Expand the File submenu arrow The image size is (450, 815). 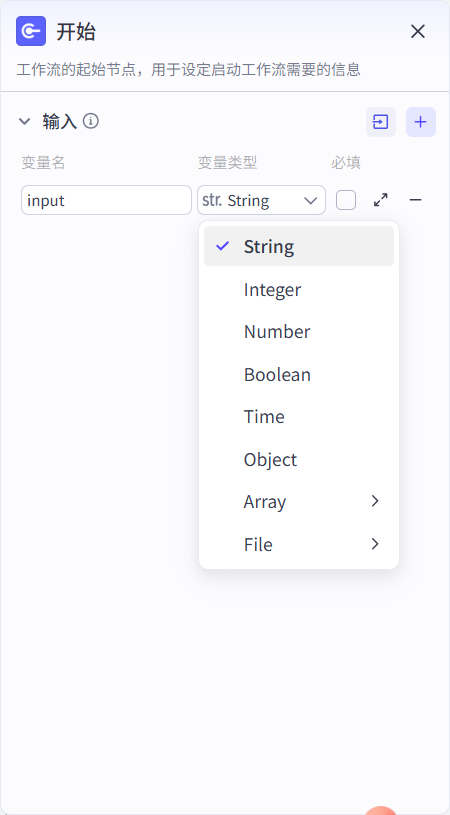(375, 544)
